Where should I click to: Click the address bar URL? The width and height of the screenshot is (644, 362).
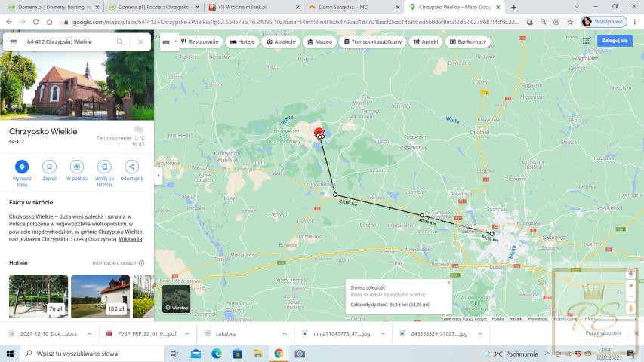coord(296,22)
